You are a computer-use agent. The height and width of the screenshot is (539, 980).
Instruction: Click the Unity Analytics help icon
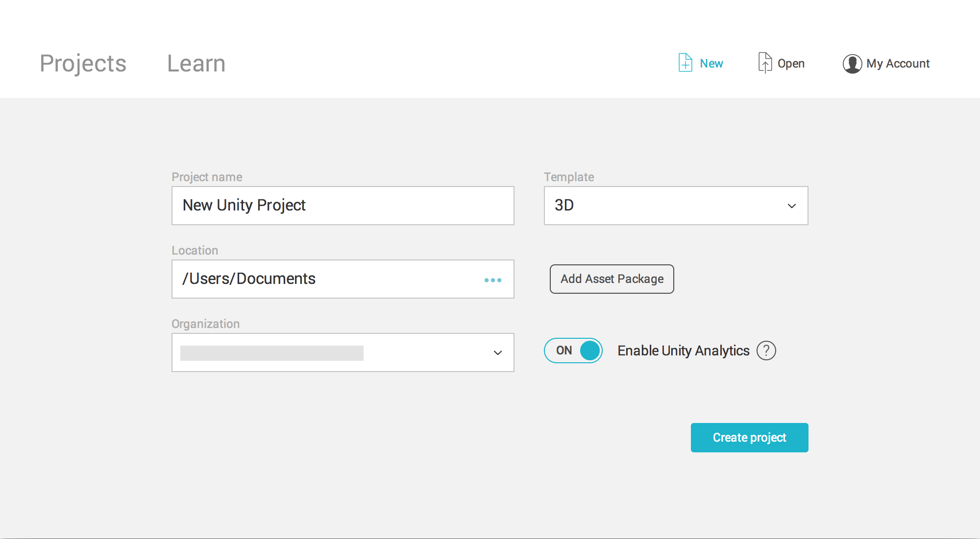(x=766, y=351)
